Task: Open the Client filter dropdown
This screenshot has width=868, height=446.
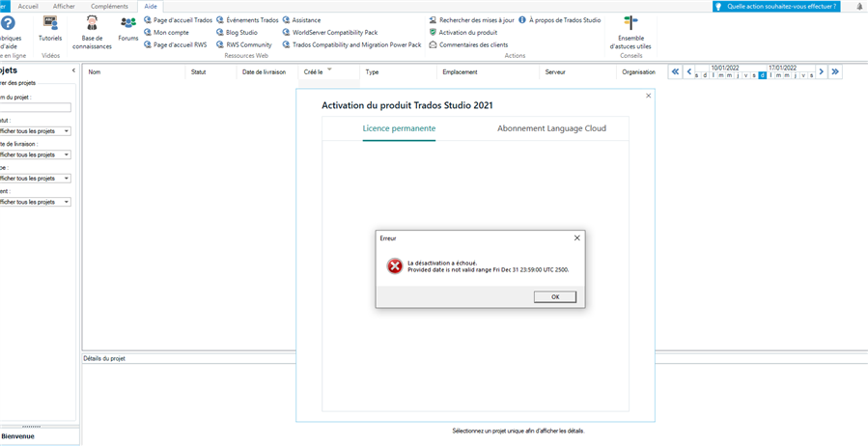Action: pyautogui.click(x=36, y=202)
